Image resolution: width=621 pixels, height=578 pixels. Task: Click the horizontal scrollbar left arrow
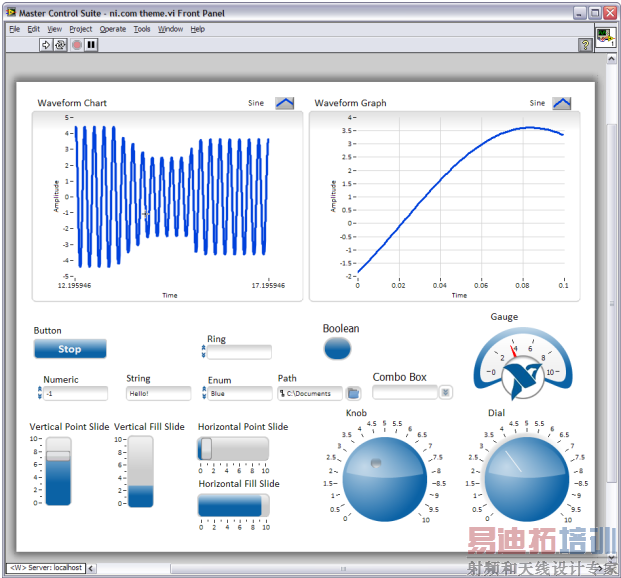coord(91,568)
